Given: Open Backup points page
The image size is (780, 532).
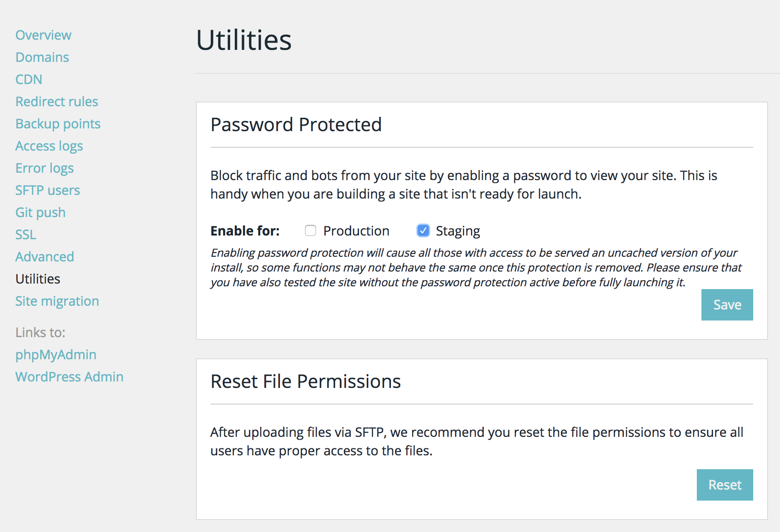Looking at the screenshot, I should [x=58, y=124].
